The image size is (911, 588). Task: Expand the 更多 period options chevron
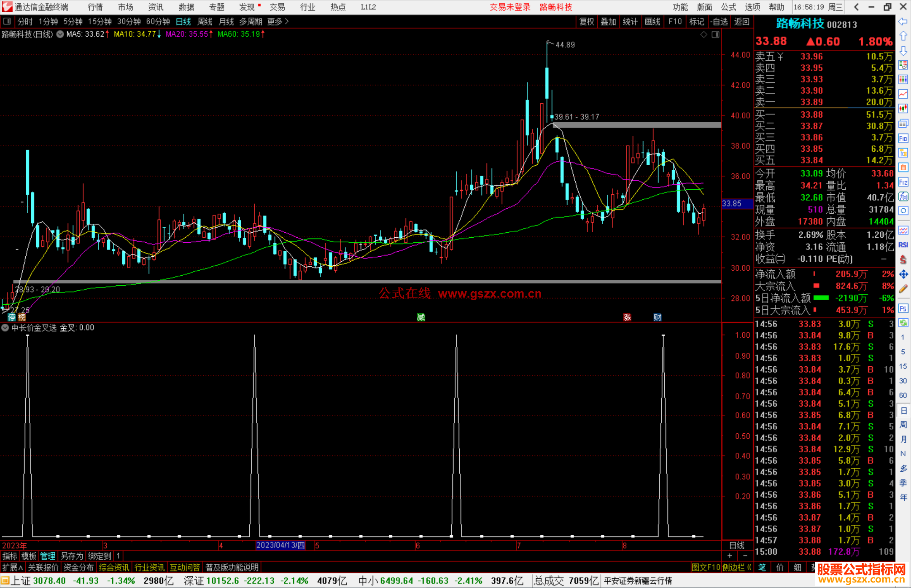coord(287,21)
